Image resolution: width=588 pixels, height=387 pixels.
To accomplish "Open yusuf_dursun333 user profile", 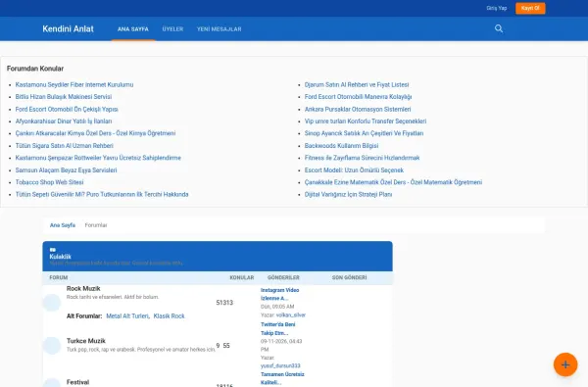I will [x=280, y=365].
